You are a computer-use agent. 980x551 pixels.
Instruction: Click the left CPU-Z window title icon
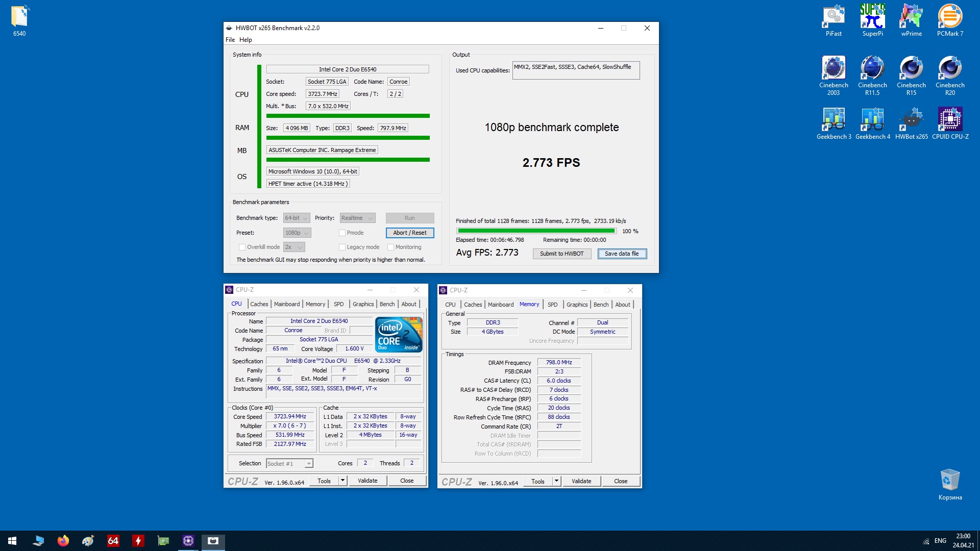(229, 290)
